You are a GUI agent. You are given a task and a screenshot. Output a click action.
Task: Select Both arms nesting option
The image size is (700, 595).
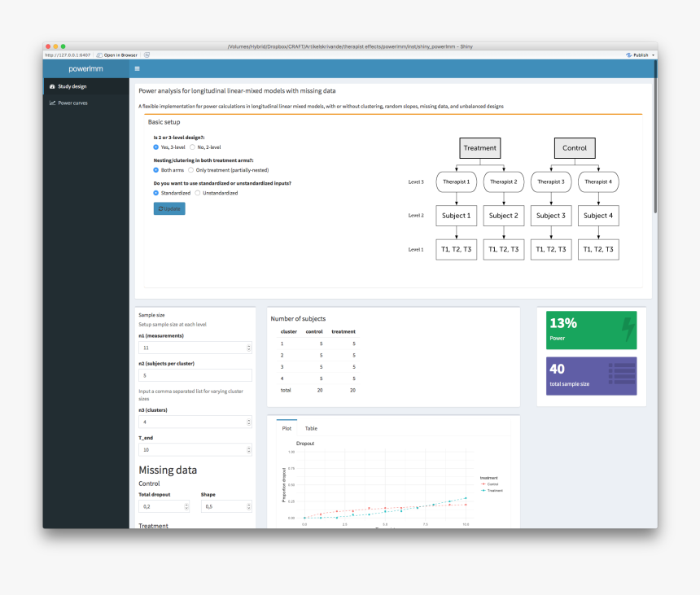[x=155, y=170]
